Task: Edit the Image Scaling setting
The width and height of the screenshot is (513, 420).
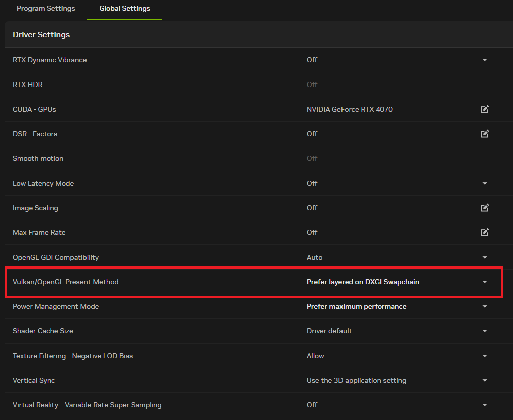Action: click(485, 208)
